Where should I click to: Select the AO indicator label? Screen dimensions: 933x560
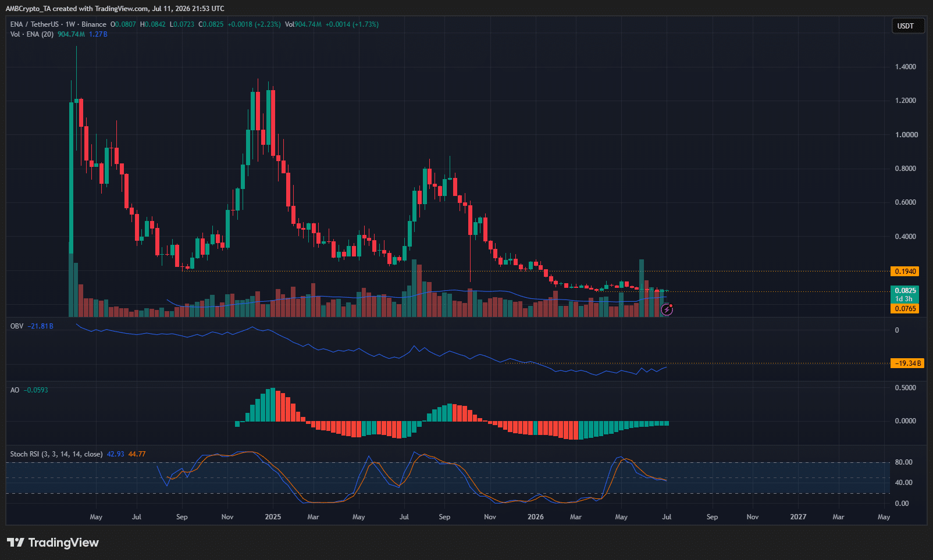tap(15, 390)
